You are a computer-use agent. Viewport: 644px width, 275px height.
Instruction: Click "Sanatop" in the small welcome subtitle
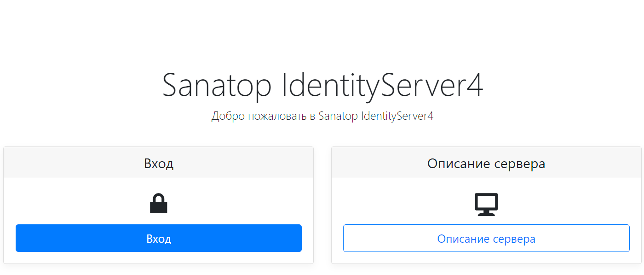pos(338,116)
